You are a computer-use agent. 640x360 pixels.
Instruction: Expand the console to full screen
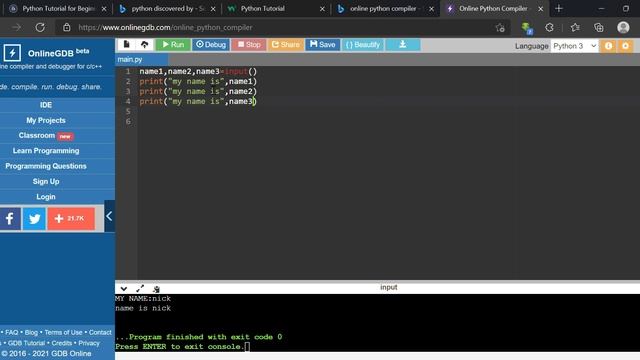pyautogui.click(x=140, y=289)
